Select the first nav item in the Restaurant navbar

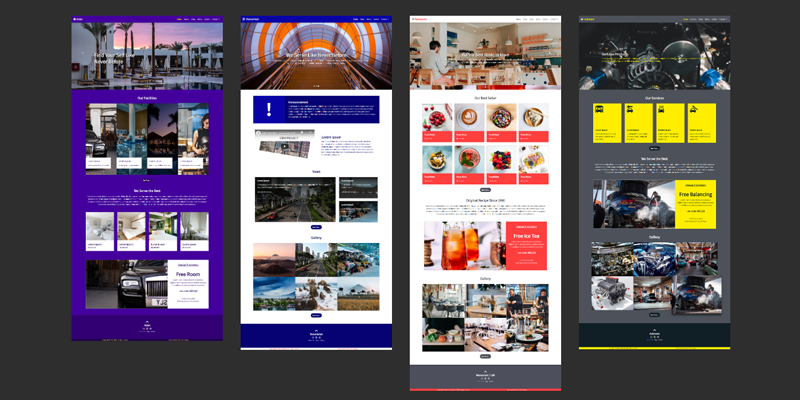click(518, 19)
